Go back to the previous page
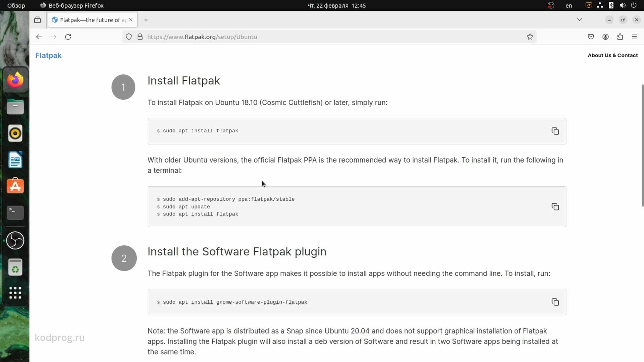Image resolution: width=644 pixels, height=362 pixels. [x=39, y=37]
